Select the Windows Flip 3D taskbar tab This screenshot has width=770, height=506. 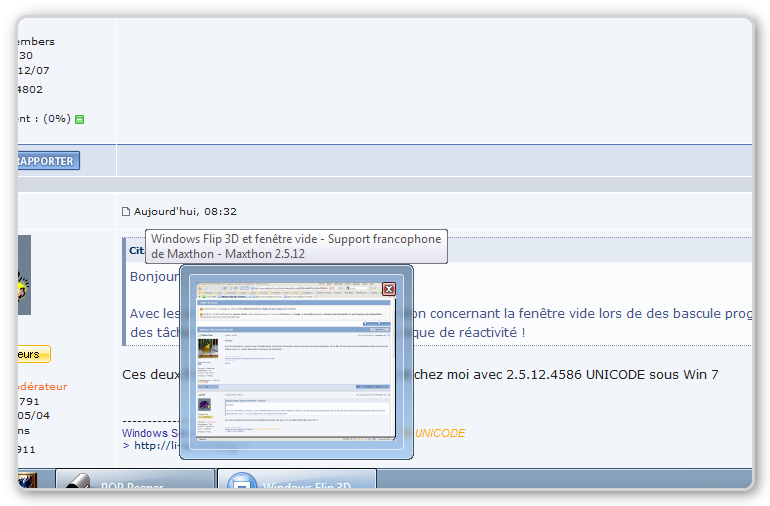[x=297, y=479]
